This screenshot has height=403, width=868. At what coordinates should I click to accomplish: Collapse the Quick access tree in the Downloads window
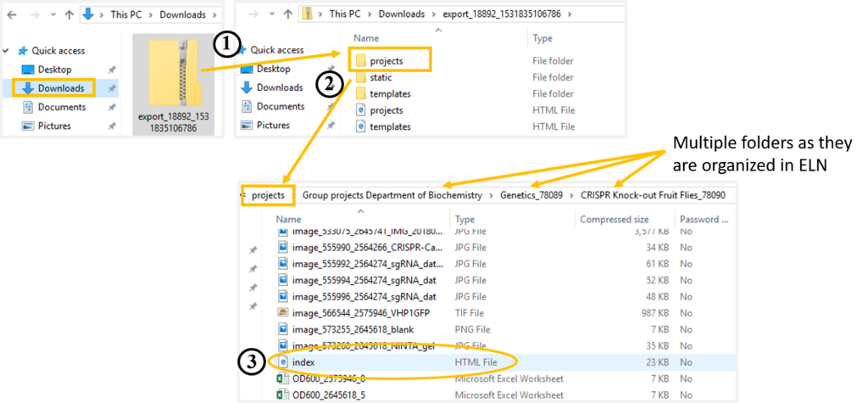[x=6, y=50]
